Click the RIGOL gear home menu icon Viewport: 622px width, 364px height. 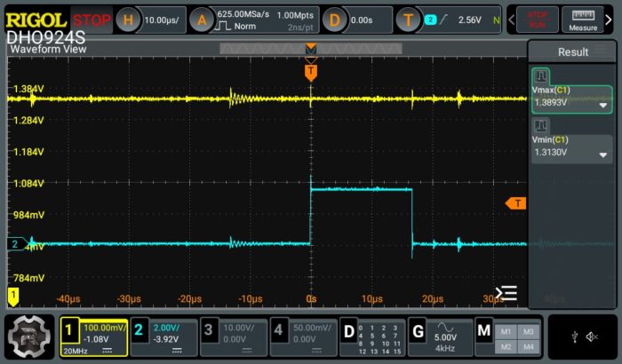click(27, 336)
